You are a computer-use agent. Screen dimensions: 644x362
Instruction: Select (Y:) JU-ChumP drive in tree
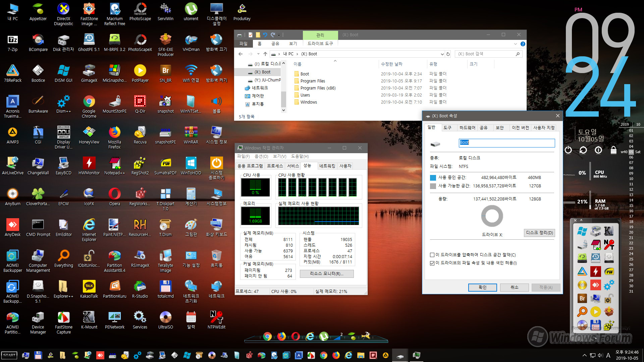click(x=264, y=80)
